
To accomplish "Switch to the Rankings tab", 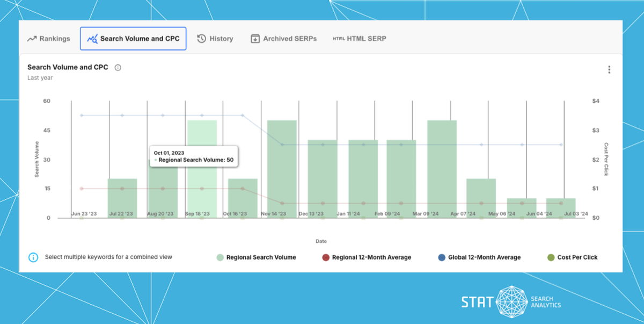I will click(x=48, y=38).
